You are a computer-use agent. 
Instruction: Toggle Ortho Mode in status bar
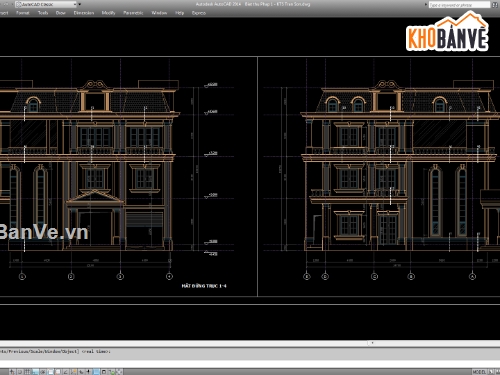35,372
